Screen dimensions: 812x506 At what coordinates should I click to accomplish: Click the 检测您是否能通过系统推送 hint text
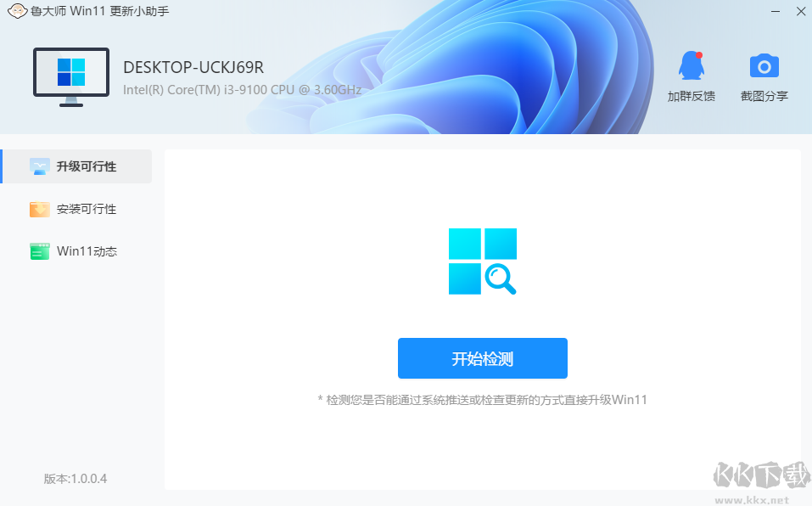482,400
